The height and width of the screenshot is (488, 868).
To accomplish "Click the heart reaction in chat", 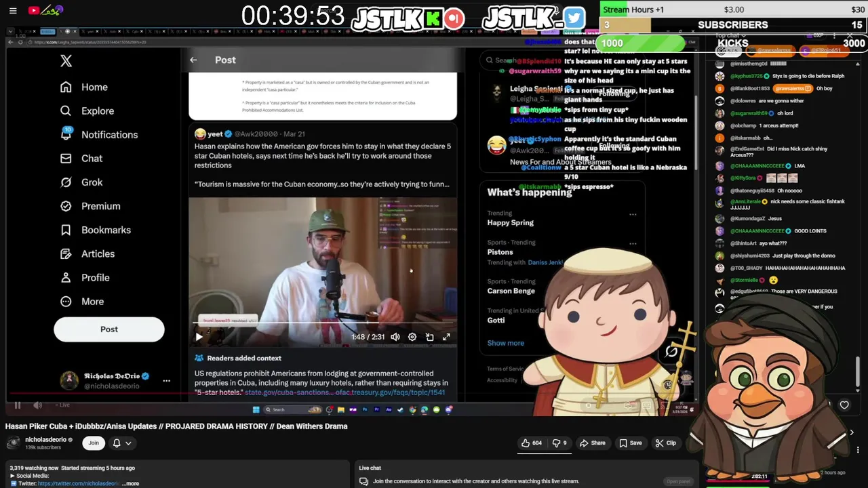I will click(844, 405).
